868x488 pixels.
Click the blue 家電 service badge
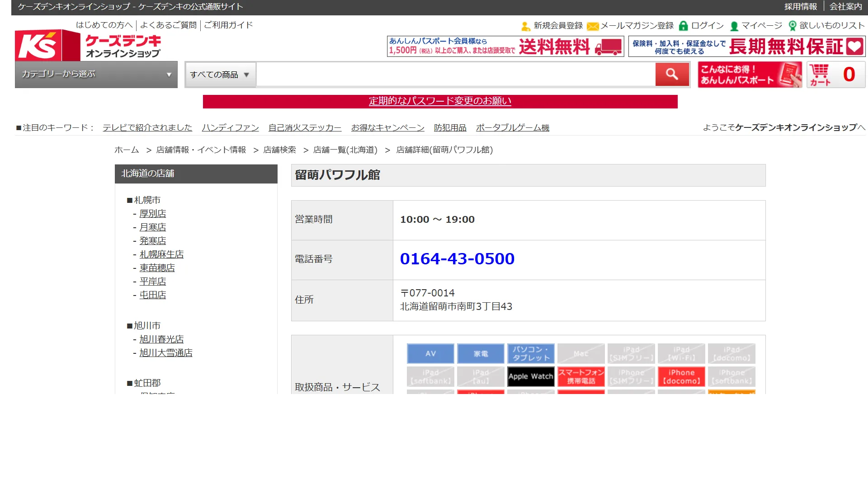coord(481,354)
